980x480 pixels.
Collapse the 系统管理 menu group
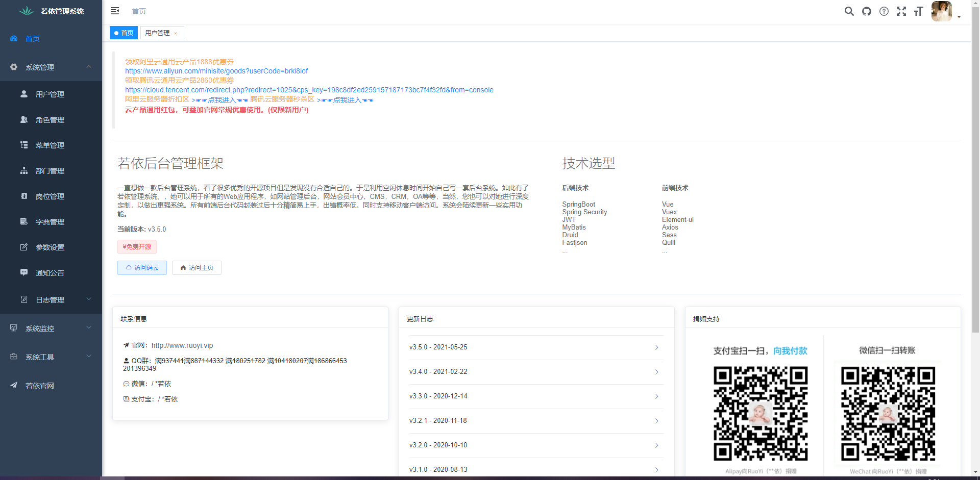tap(51, 67)
